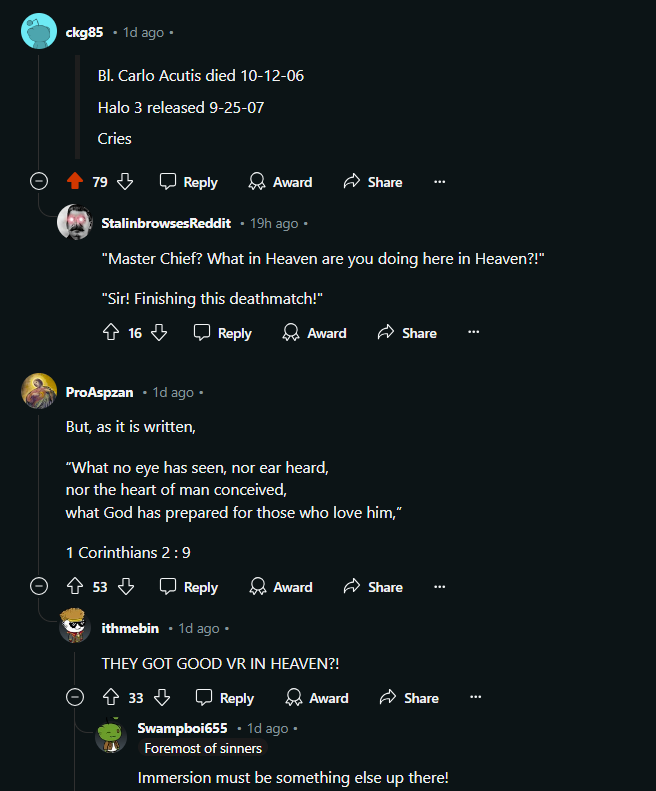Open StalinbrowsesReddit's user profile
The height and width of the screenshot is (791, 656).
tap(166, 223)
